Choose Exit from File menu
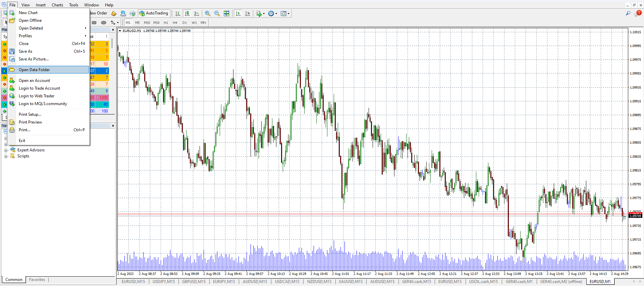Image resolution: width=644 pixels, height=286 pixels. (49, 141)
